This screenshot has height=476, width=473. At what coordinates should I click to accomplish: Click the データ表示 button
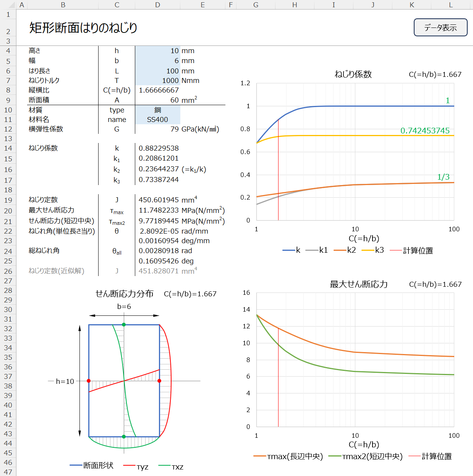tap(440, 28)
